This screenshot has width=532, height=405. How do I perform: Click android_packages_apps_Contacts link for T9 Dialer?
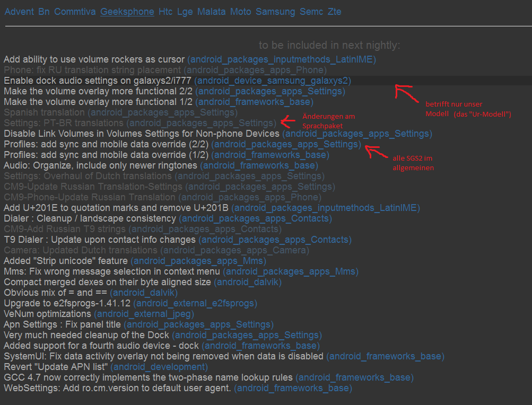275,240
